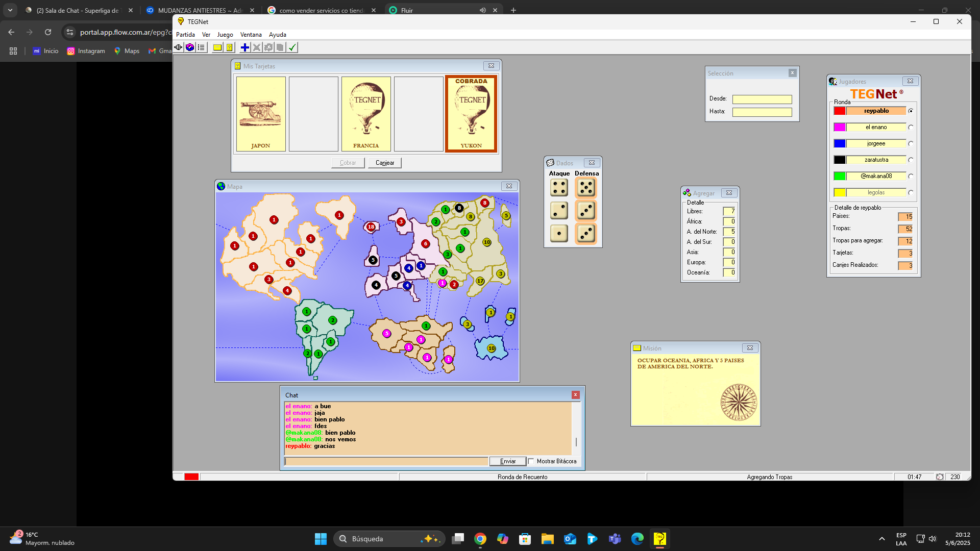The image size is (980, 551).
Task: Select the Japon cannon card
Action: coord(261,114)
